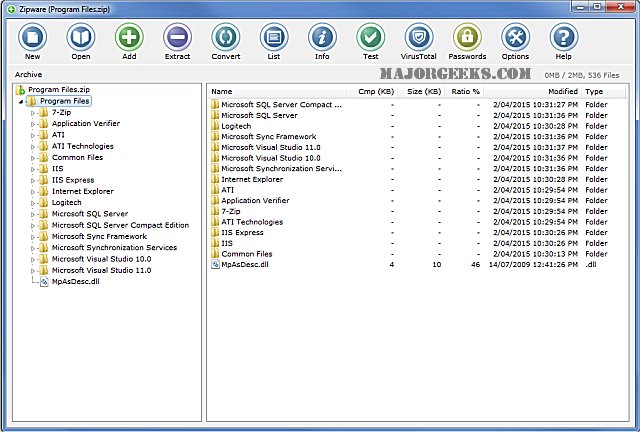
Task: Click the Zipware title bar application icon
Action: 11,9
